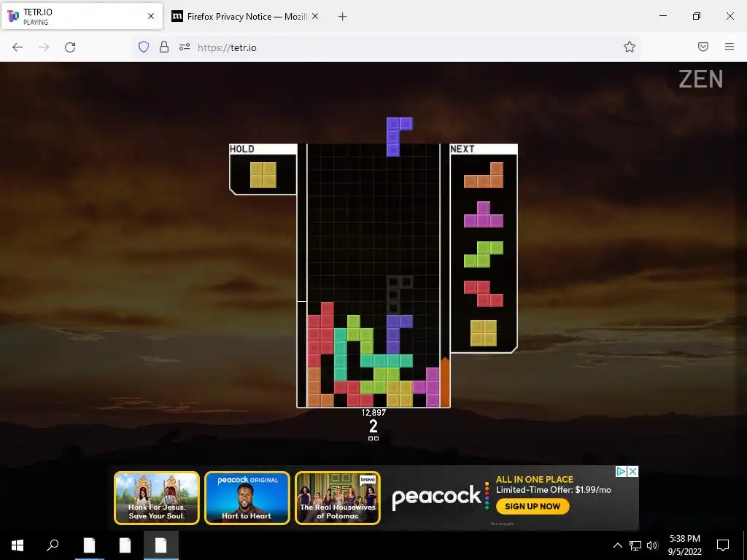Viewport: 747px width, 560px height.
Task: Show hidden system tray icons
Action: click(617, 545)
